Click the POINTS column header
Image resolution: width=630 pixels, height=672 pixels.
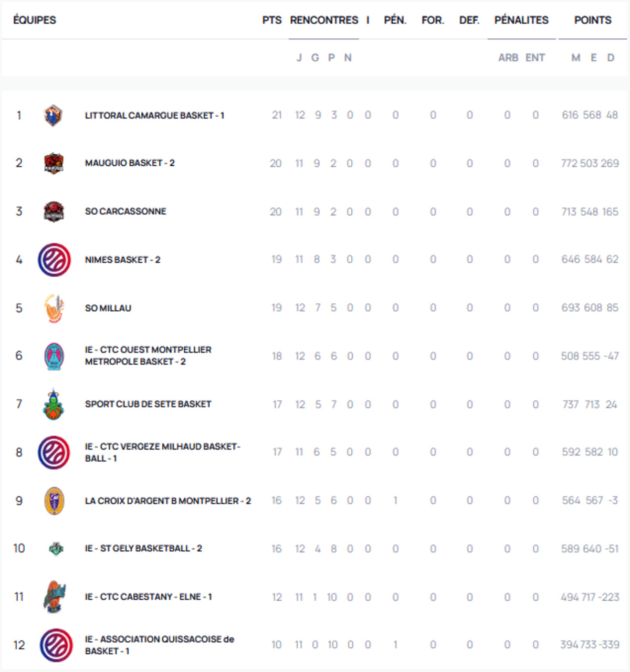click(x=593, y=20)
